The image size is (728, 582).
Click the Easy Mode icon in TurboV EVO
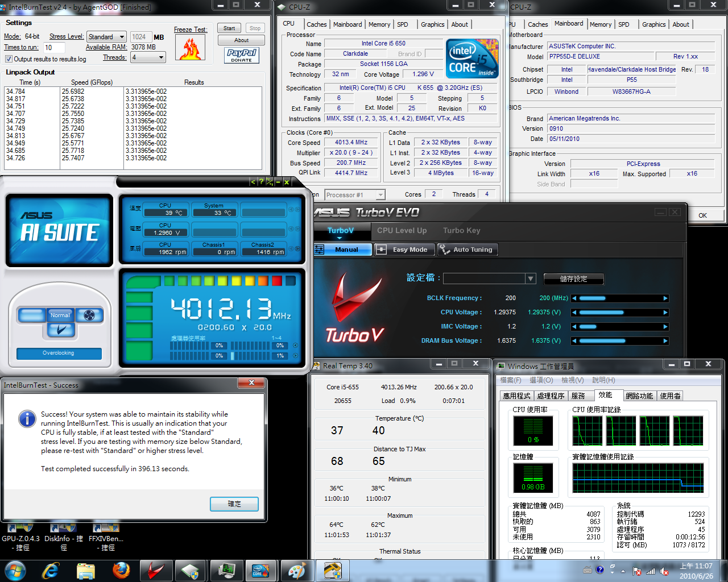pos(381,250)
